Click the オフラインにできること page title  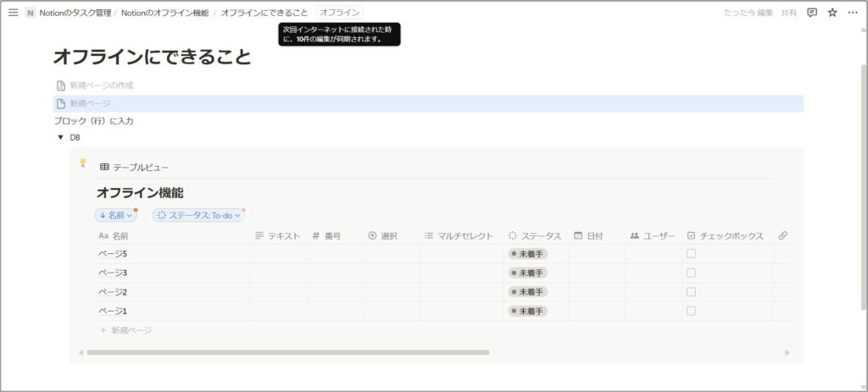tap(153, 57)
